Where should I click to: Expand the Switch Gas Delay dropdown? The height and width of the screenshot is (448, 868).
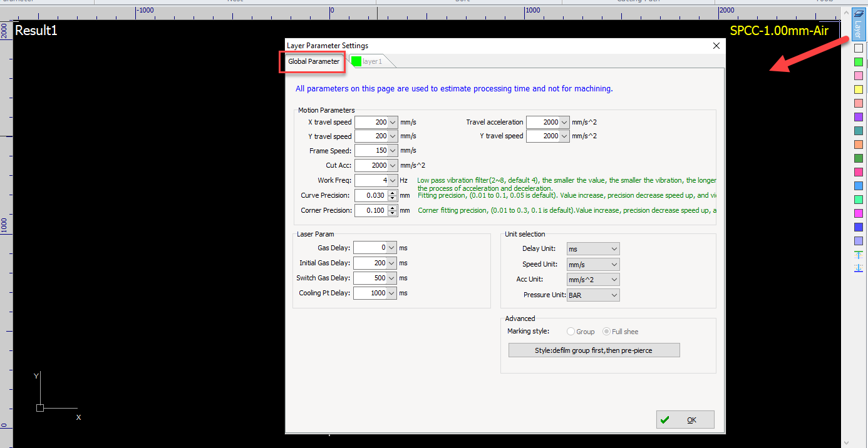pyautogui.click(x=391, y=278)
